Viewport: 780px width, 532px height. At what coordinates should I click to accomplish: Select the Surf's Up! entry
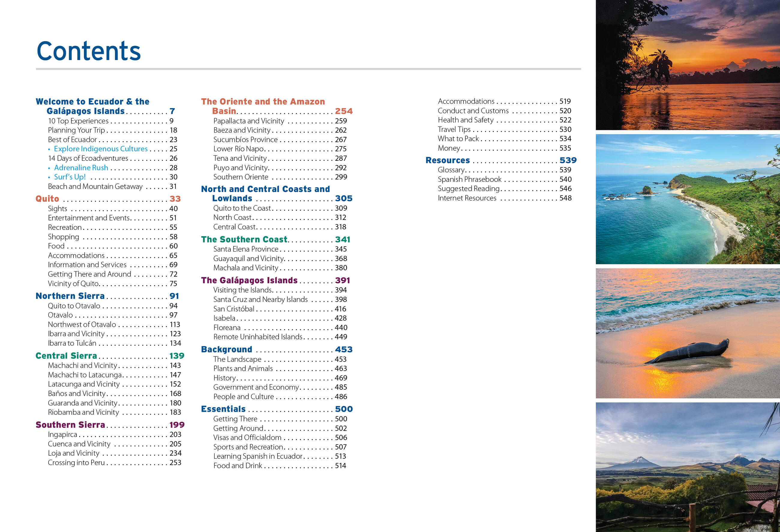click(70, 177)
